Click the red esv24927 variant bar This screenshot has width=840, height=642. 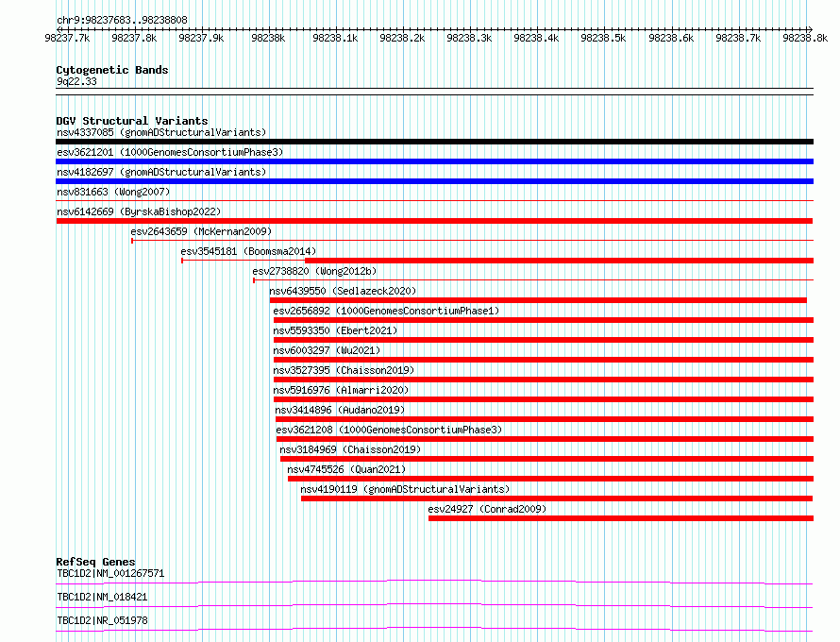621,518
